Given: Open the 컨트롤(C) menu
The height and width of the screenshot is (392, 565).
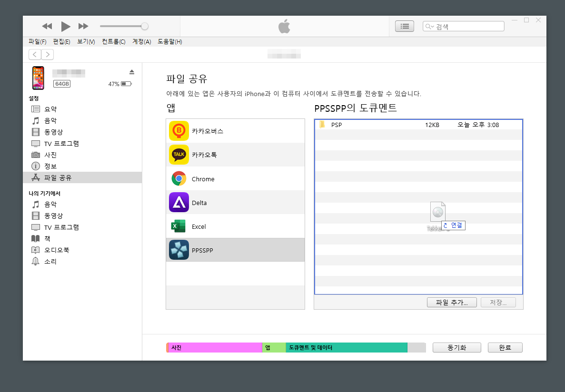Looking at the screenshot, I should (113, 42).
